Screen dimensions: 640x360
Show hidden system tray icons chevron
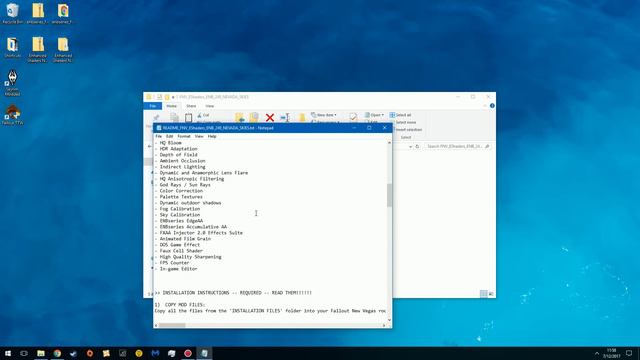click(597, 353)
